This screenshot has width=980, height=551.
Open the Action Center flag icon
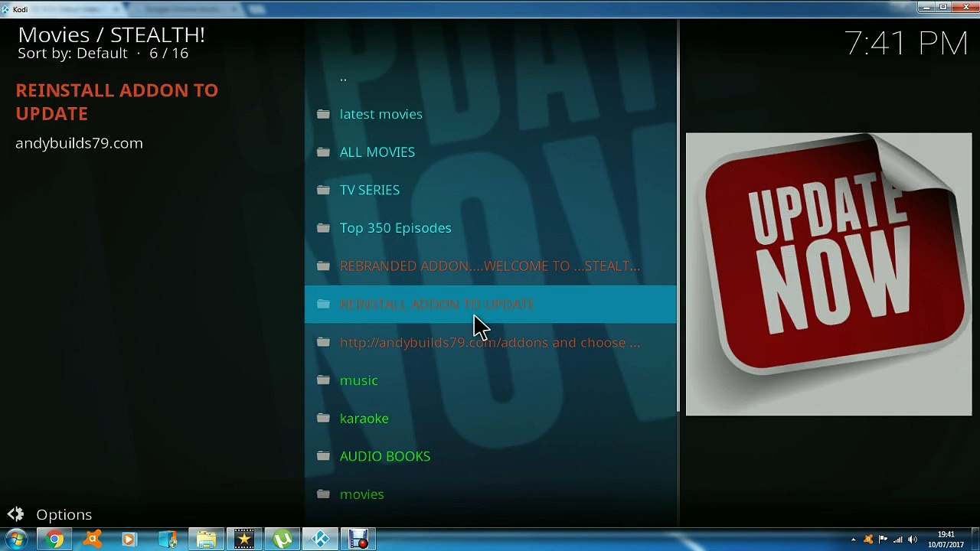point(883,540)
